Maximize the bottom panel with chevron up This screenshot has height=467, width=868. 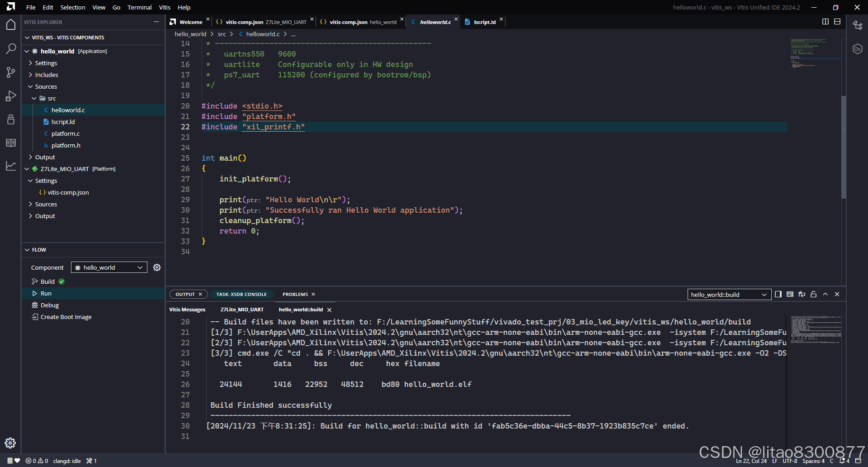pyautogui.click(x=825, y=294)
